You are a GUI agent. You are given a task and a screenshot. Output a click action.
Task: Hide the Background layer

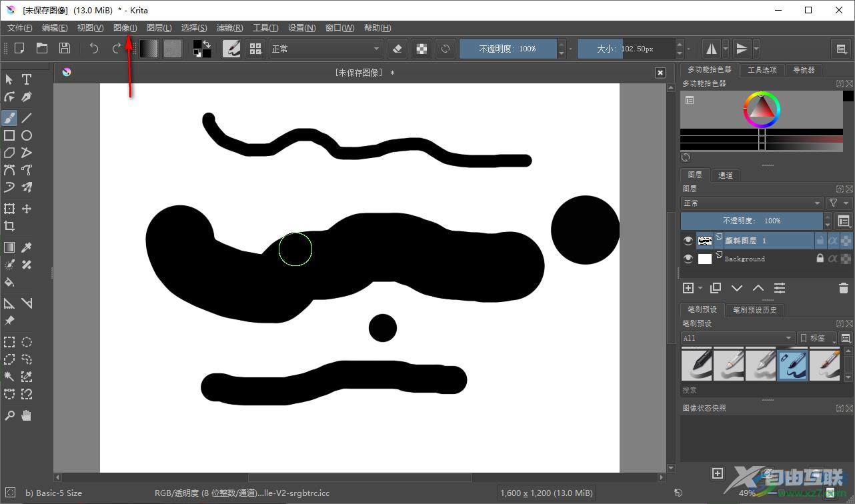click(x=688, y=259)
